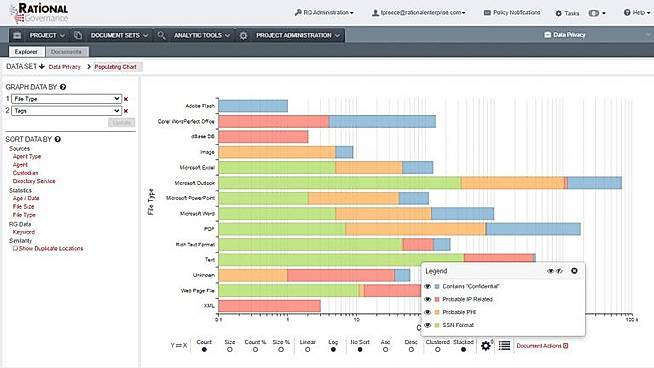Select the Clustered radio button
The width and height of the screenshot is (654, 368).
437,350
